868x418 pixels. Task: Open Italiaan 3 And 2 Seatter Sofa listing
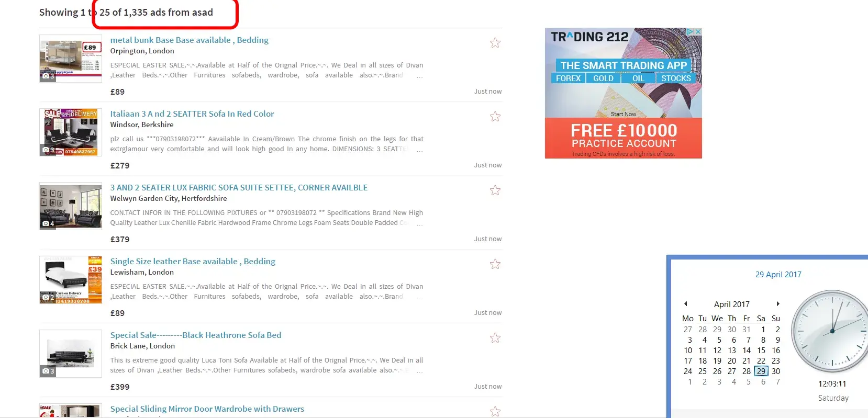[192, 114]
